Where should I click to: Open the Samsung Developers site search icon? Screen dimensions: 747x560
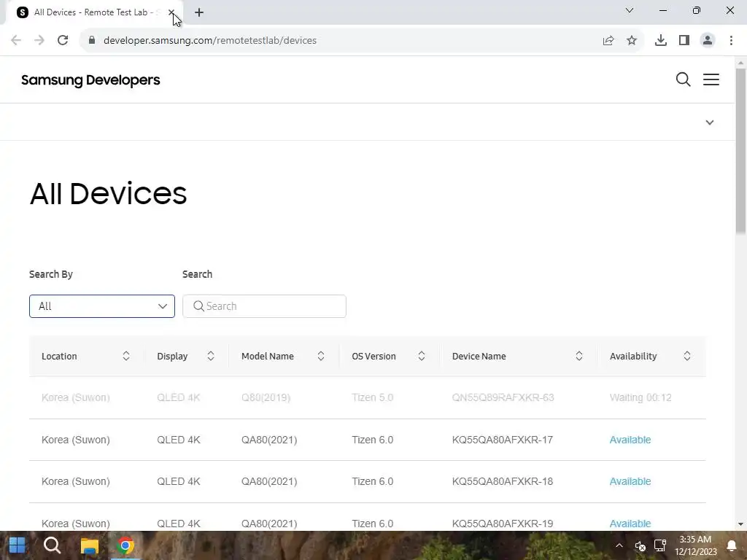point(683,79)
